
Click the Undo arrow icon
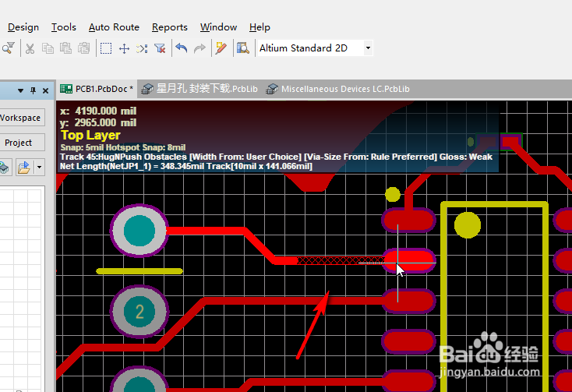(x=182, y=48)
